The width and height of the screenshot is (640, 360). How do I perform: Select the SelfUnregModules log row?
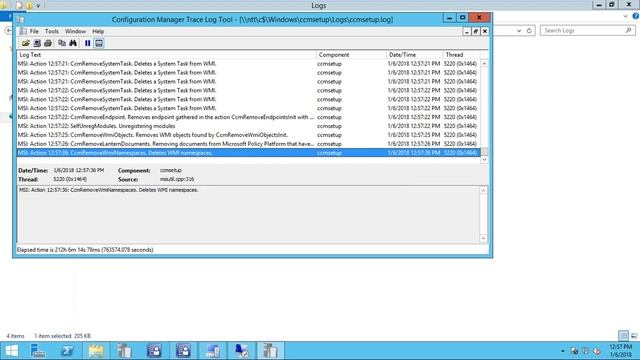pyautogui.click(x=248, y=126)
